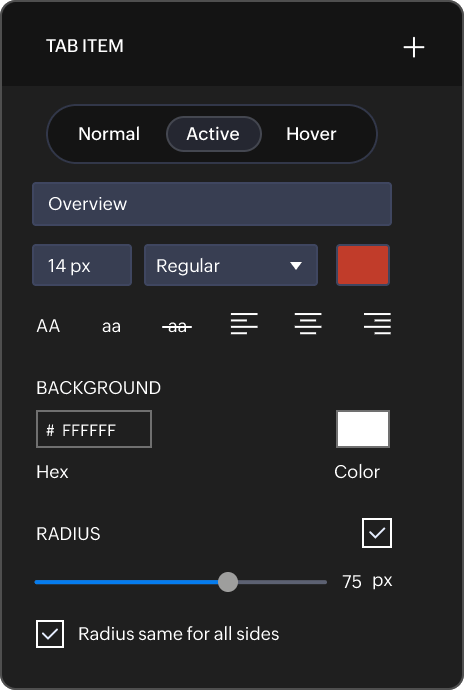
Task: Switch to the Normal state tab
Action: click(109, 134)
